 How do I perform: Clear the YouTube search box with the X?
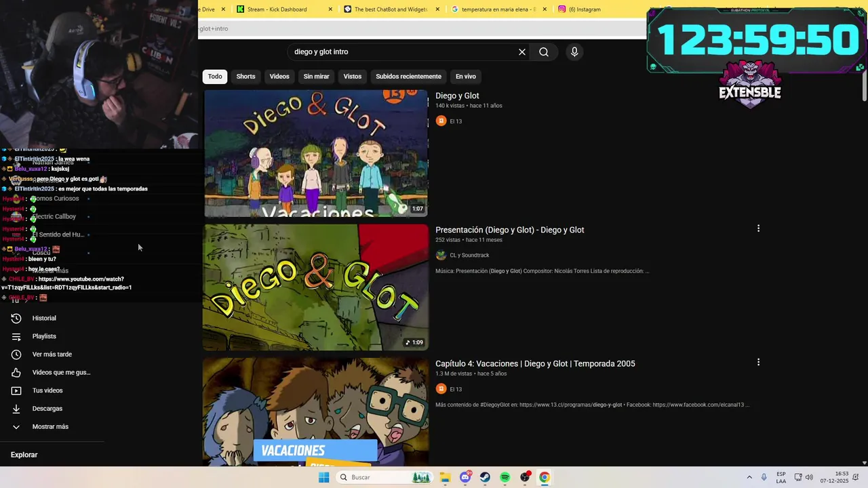522,52
